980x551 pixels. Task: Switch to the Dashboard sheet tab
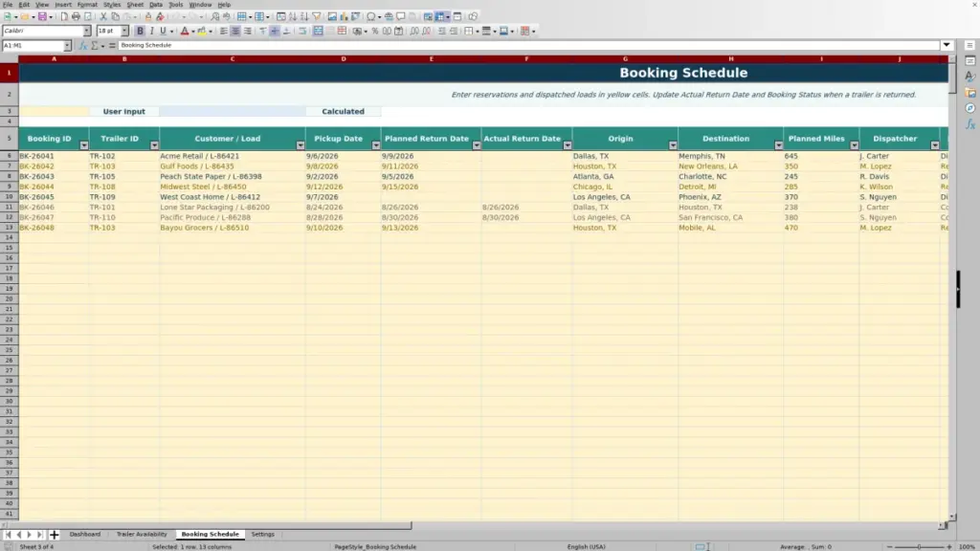pos(85,535)
